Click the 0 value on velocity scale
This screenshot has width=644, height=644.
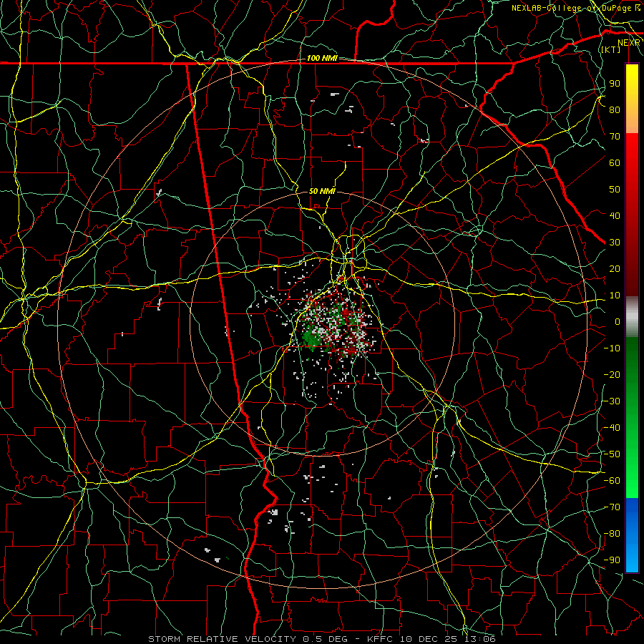618,322
